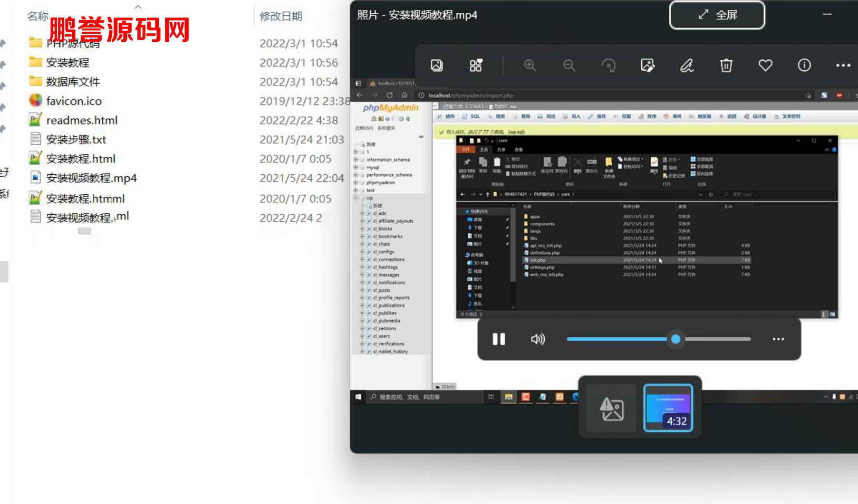The width and height of the screenshot is (858, 504).
Task: Click the 安装教程.html file name
Action: click(x=81, y=159)
